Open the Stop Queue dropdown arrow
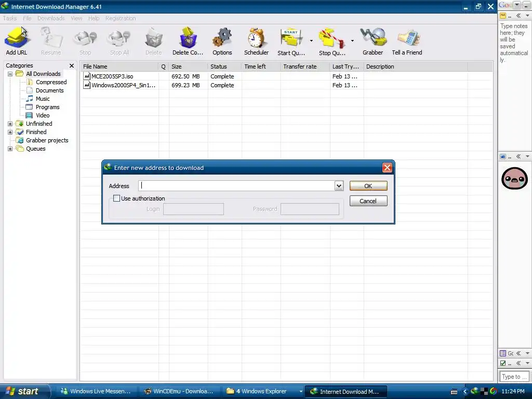 tap(352, 41)
